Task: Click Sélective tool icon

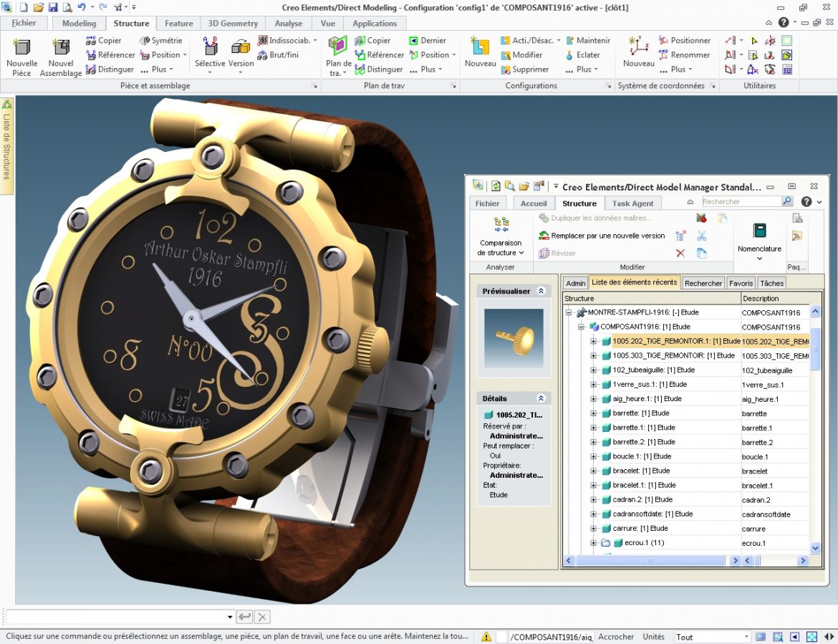Action: 210,47
